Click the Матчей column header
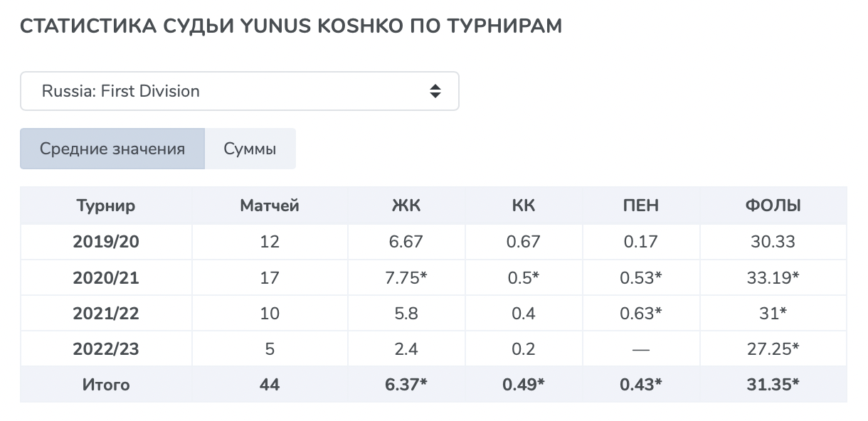This screenshot has width=868, height=421. point(270,206)
